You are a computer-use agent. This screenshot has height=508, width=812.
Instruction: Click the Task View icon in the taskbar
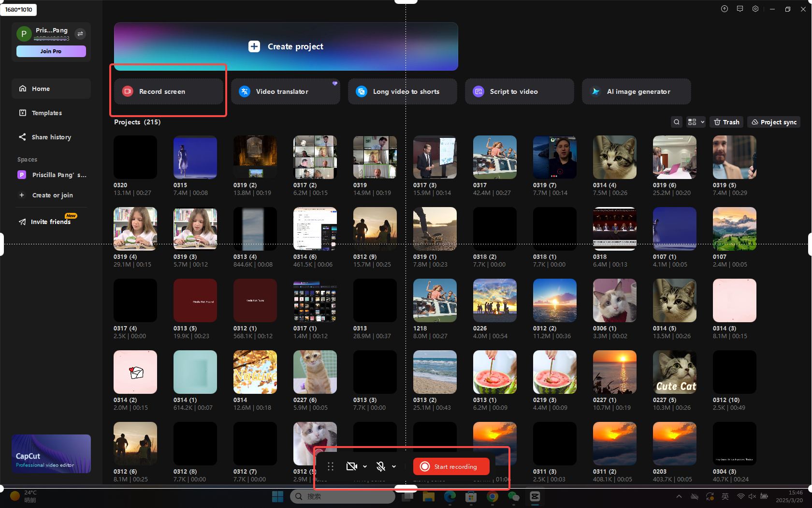(408, 496)
